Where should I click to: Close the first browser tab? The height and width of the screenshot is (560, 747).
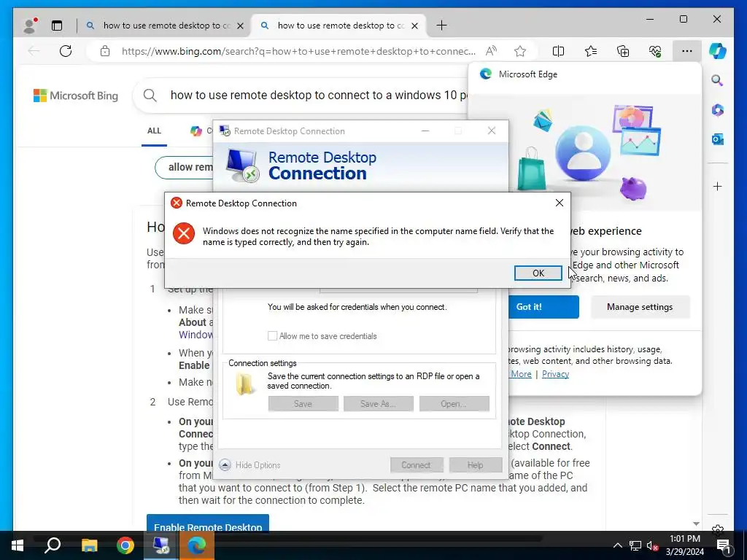click(241, 26)
